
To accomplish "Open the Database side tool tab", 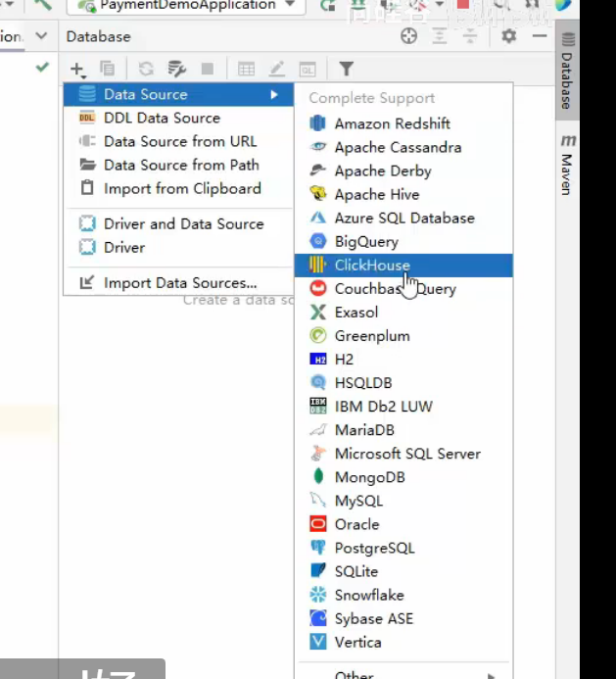I will click(x=567, y=71).
